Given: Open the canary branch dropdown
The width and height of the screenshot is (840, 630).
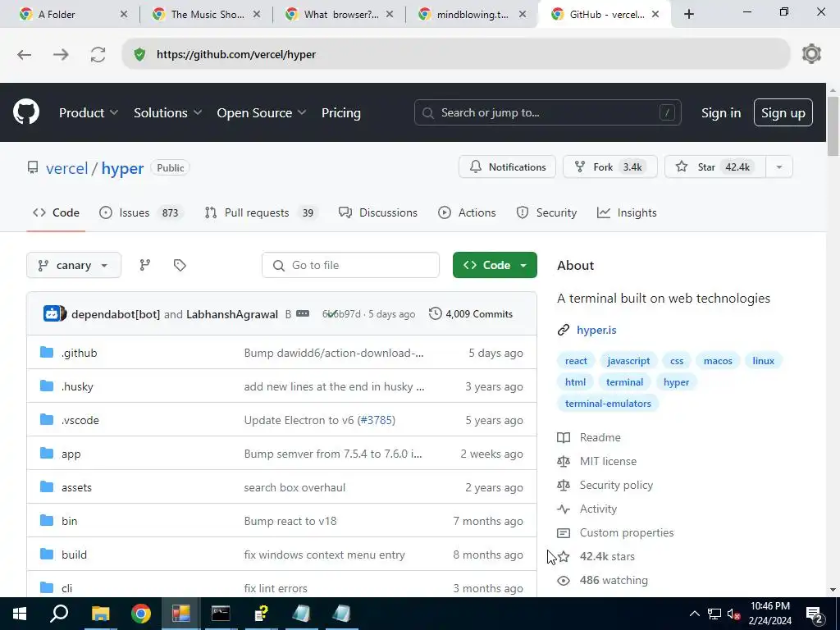Looking at the screenshot, I should pos(74,265).
